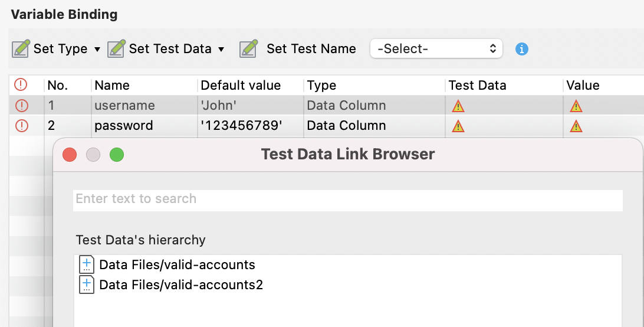Image resolution: width=644 pixels, height=327 pixels.
Task: Open the Set Test Data dropdown arrow
Action: (x=221, y=49)
